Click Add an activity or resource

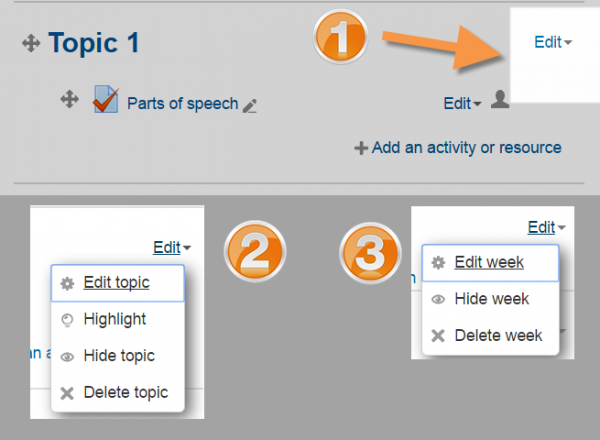coord(458,147)
